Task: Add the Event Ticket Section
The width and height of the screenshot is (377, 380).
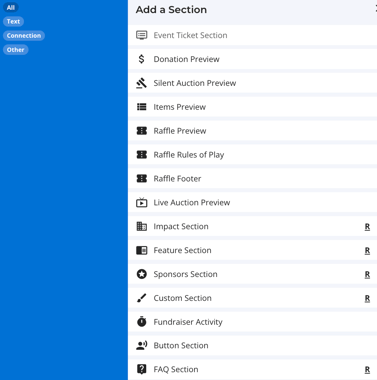Action: [253, 35]
